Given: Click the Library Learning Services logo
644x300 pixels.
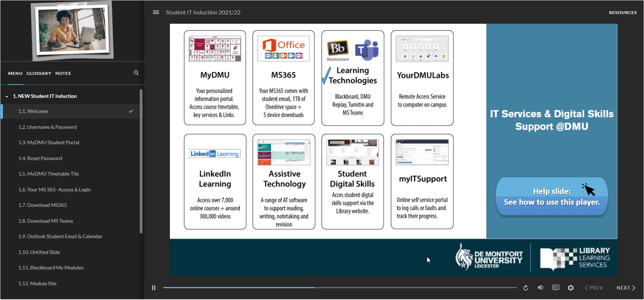Looking at the screenshot, I should (x=575, y=259).
